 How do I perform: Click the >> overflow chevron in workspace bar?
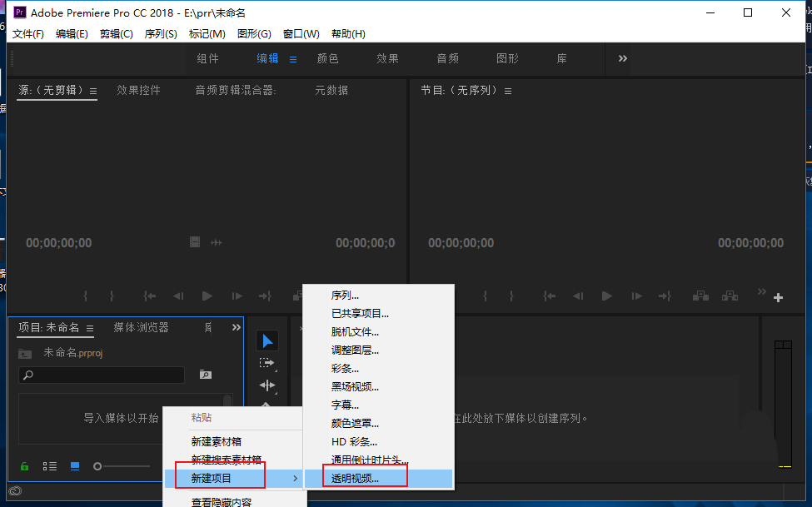point(621,58)
